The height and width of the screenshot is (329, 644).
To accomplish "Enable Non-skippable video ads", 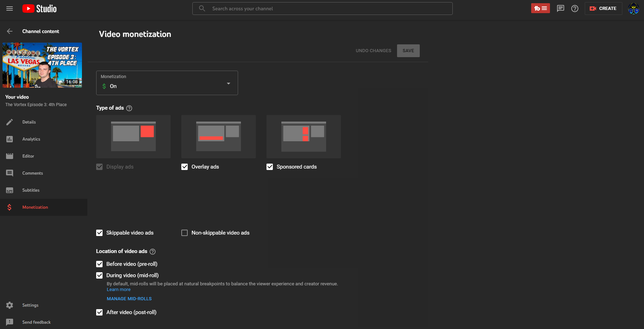I will 185,233.
